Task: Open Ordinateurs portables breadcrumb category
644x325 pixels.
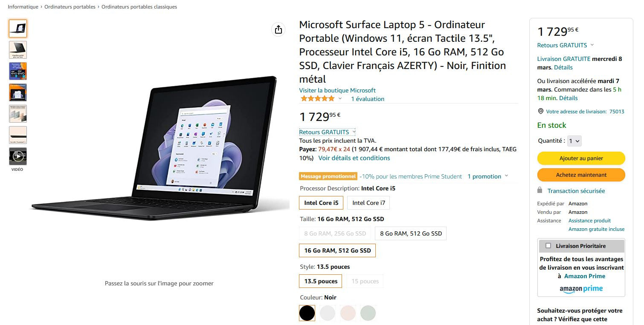Action: point(70,7)
